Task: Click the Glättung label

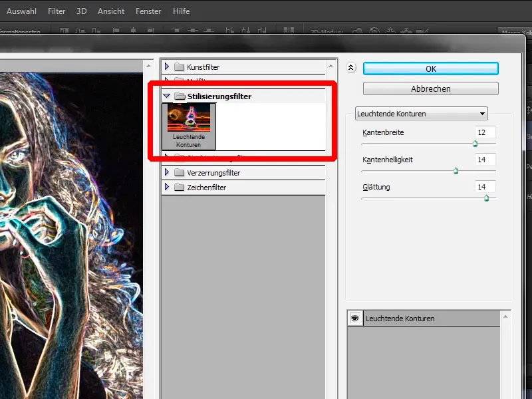Action: pyautogui.click(x=376, y=187)
